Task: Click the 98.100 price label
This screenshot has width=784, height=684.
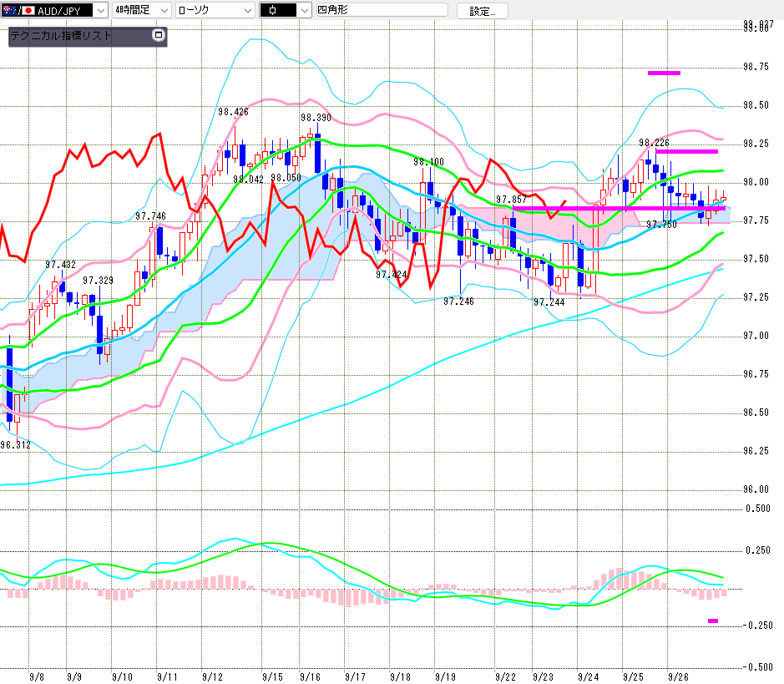Action: coord(427,162)
